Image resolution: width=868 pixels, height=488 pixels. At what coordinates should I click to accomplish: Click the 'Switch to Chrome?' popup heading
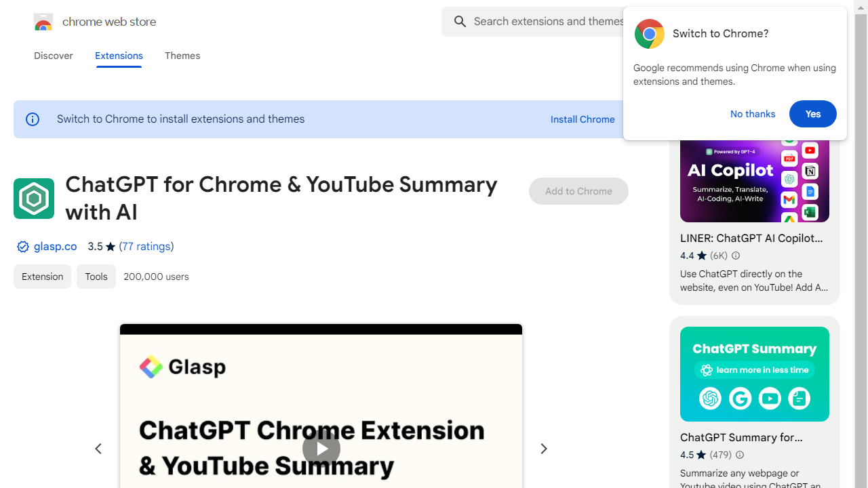click(721, 34)
